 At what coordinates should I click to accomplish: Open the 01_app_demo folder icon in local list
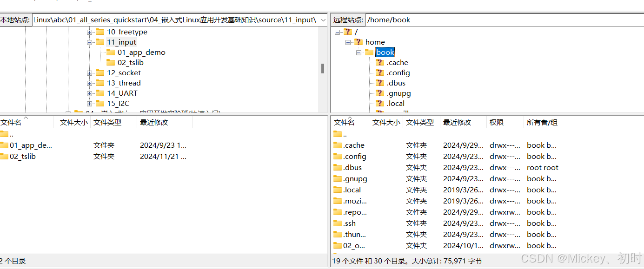5,145
